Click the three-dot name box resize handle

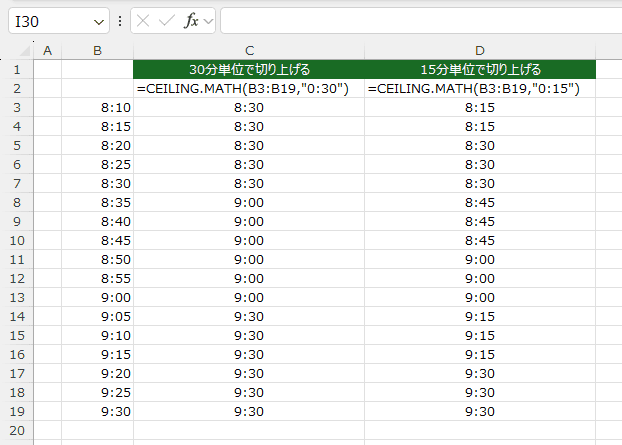pyautogui.click(x=120, y=21)
